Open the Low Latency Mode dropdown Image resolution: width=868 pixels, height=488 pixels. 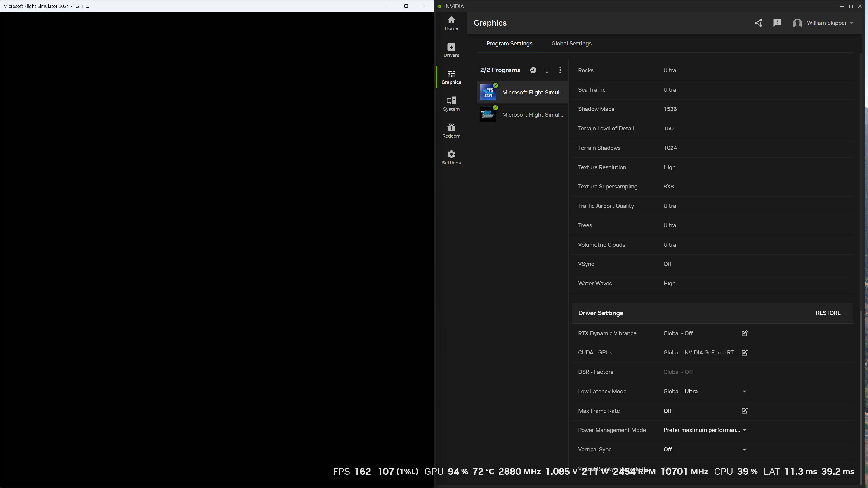[744, 391]
